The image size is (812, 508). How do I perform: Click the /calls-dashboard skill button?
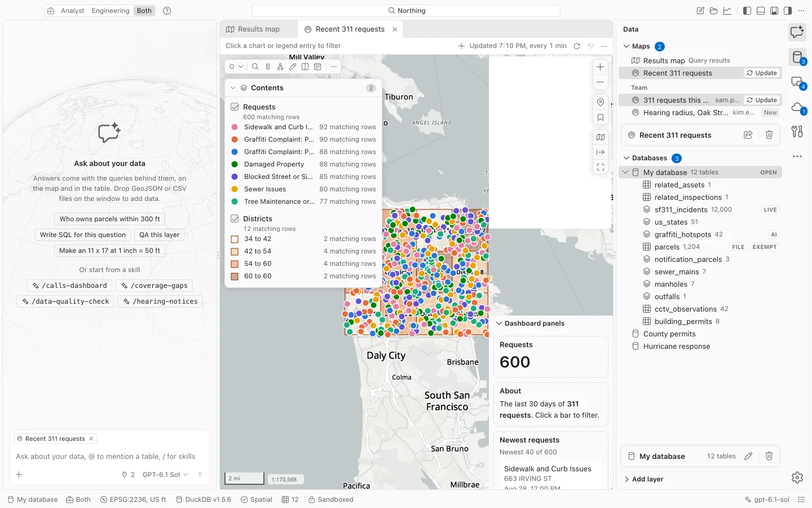coord(70,286)
